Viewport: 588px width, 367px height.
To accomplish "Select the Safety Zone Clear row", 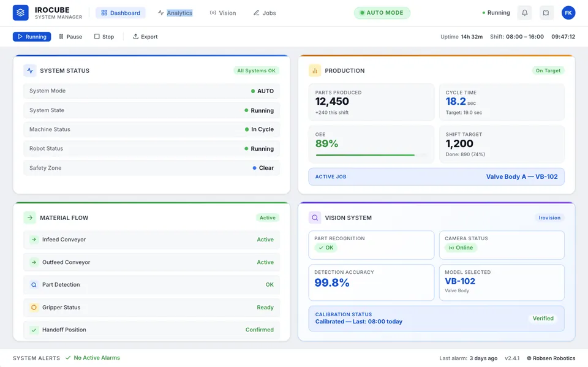I will pos(151,168).
